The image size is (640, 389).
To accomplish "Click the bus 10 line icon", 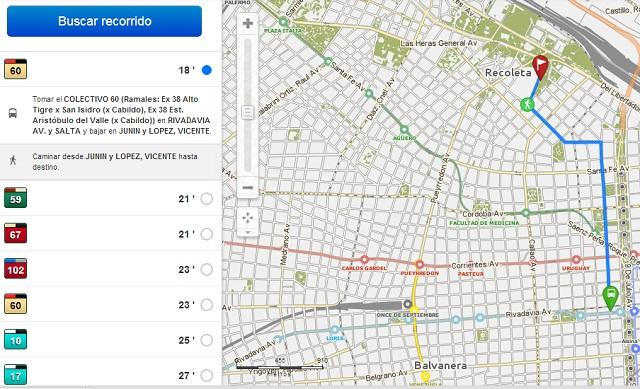I will coord(16,339).
